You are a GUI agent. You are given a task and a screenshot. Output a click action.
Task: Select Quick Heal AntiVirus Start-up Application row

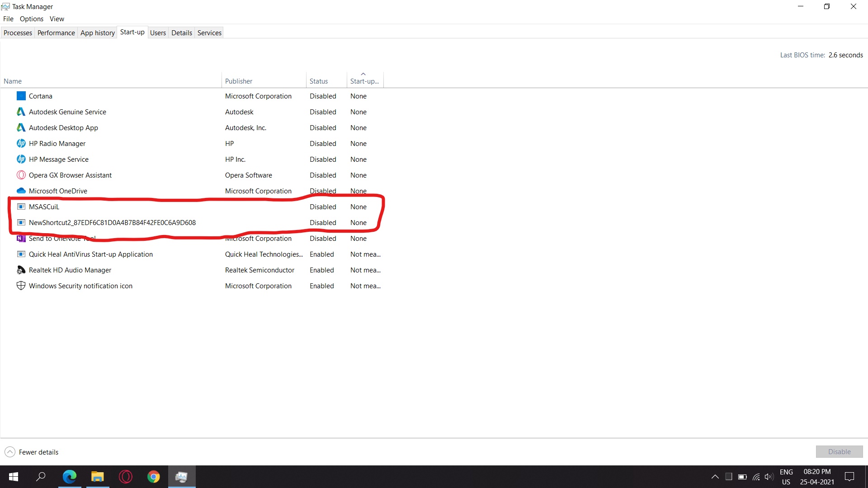(x=90, y=254)
